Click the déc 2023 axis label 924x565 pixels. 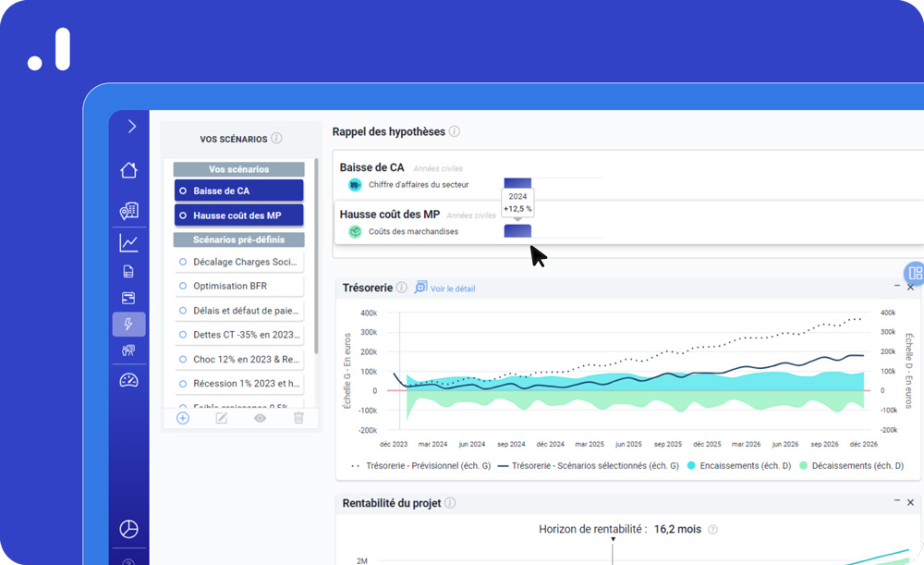pos(393,444)
